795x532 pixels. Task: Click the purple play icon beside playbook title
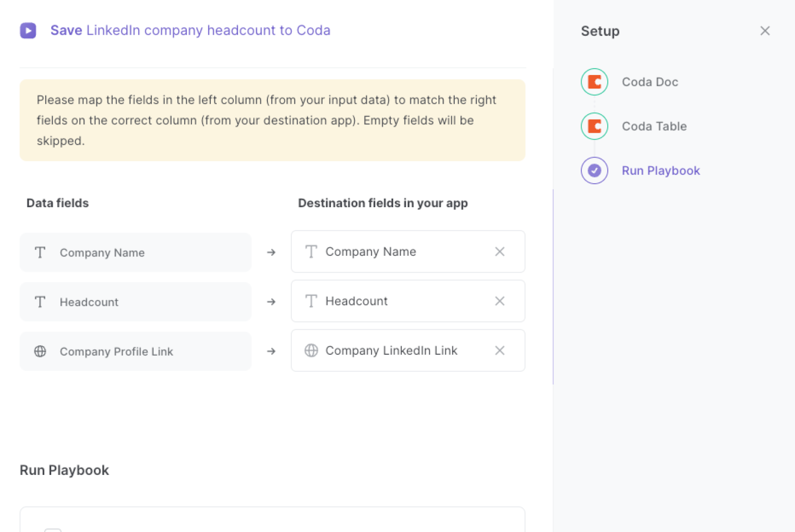[28, 30]
